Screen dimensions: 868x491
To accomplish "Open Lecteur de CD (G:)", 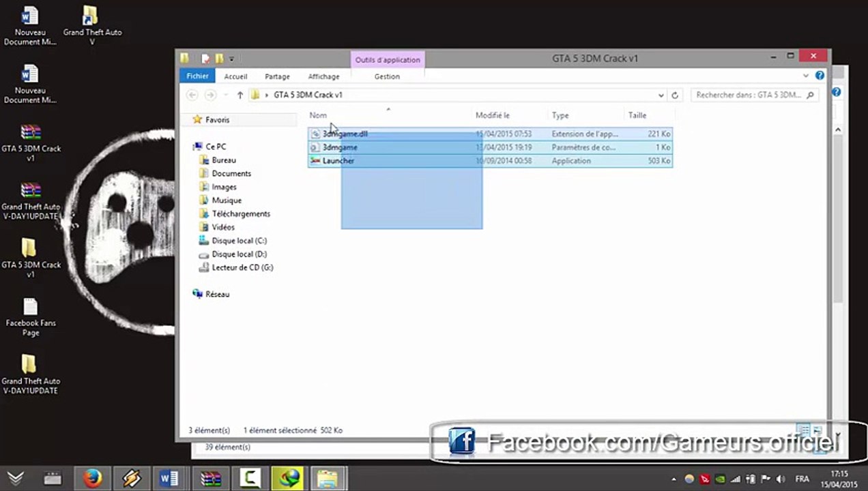I will [242, 268].
